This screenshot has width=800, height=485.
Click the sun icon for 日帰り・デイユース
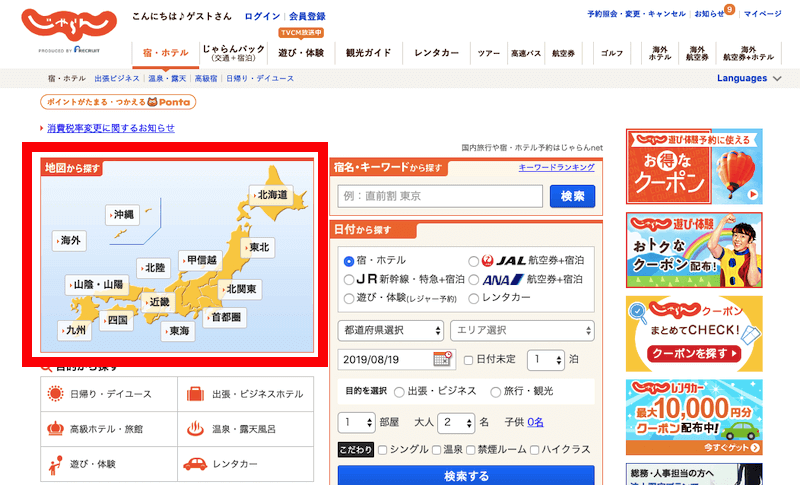(55, 394)
